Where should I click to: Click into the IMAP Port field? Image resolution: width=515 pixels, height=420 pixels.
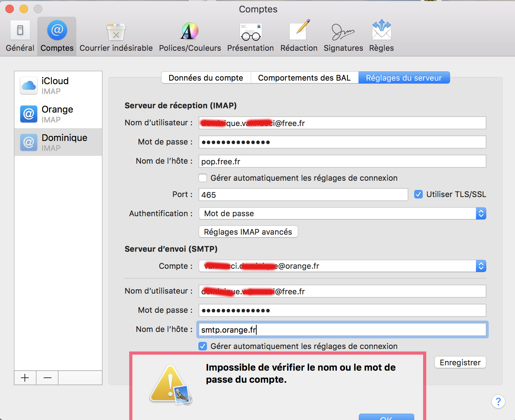pos(303,195)
